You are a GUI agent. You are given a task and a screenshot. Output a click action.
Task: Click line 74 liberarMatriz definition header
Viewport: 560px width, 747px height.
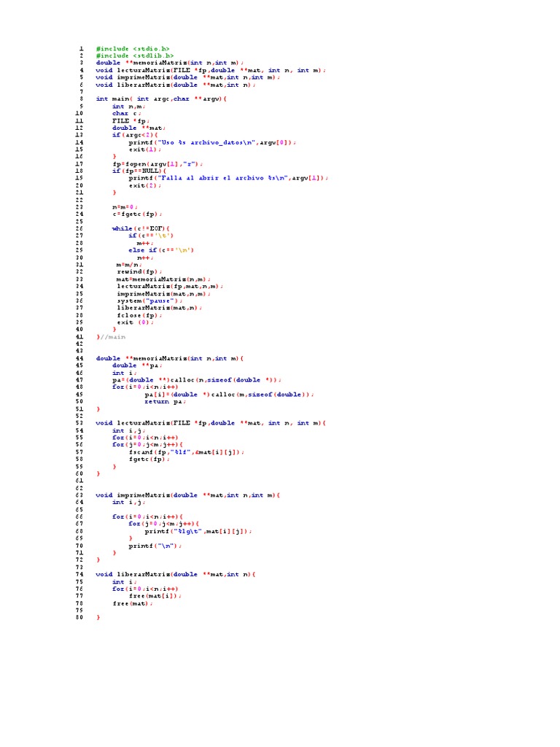[176, 575]
